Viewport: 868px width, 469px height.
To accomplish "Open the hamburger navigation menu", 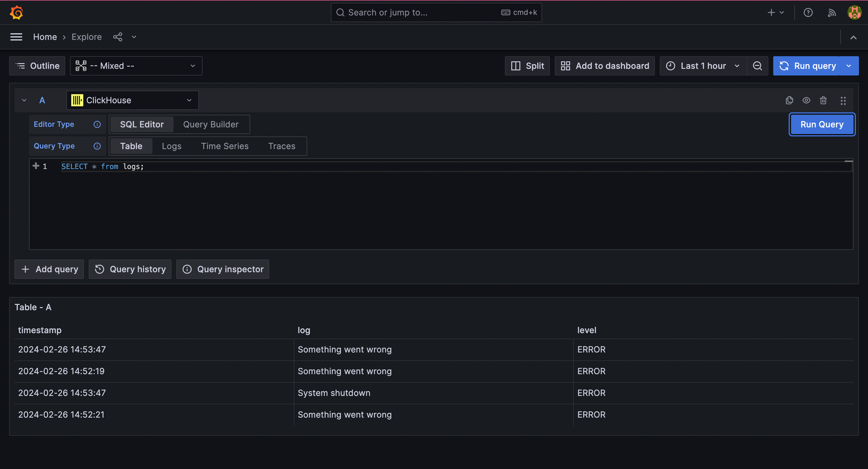I will [16, 37].
